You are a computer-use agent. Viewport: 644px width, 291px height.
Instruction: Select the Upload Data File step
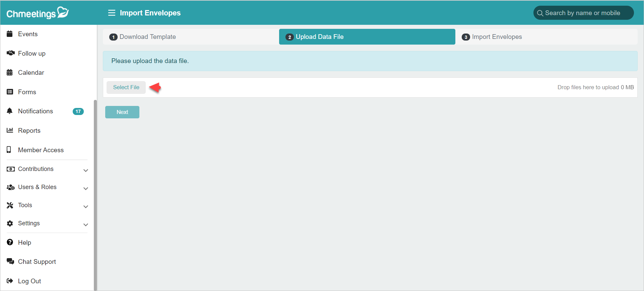point(367,37)
